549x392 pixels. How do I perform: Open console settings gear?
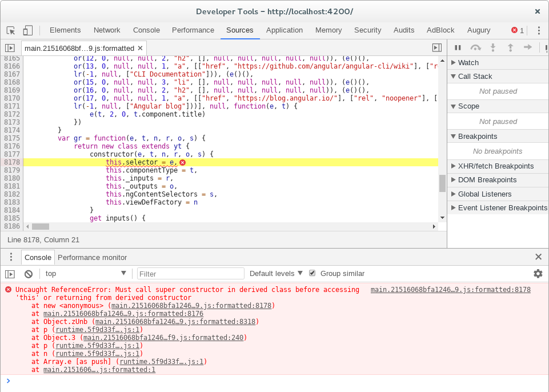538,274
